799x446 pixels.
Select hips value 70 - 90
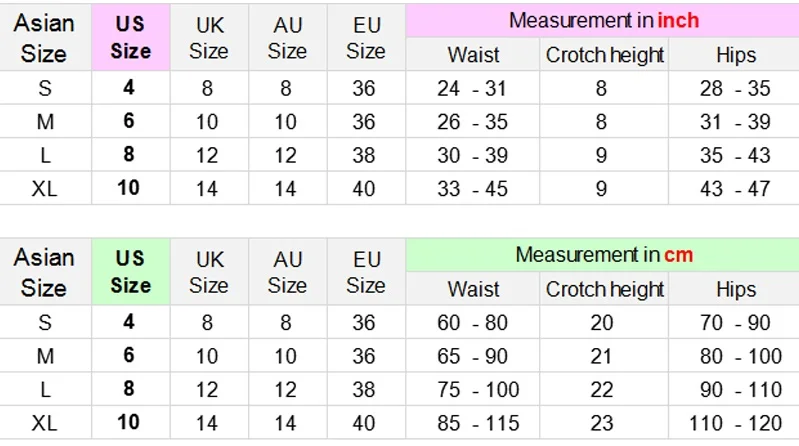coord(735,323)
